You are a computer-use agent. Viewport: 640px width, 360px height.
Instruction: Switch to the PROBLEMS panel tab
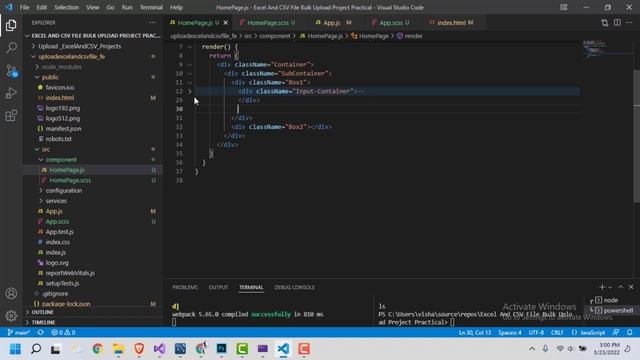click(x=185, y=287)
